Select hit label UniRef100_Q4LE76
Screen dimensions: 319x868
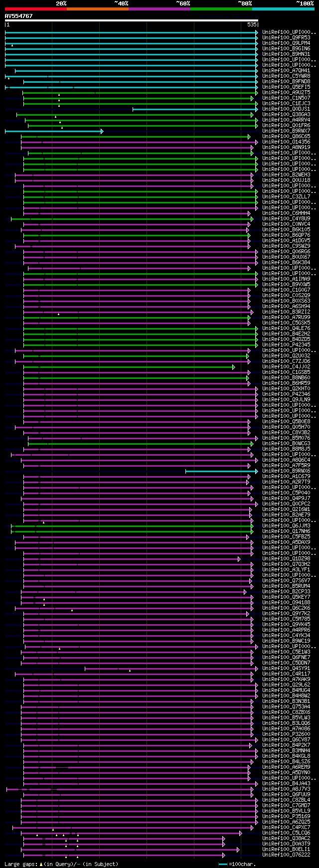(286, 328)
